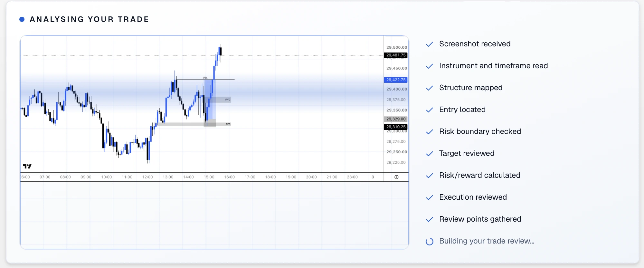This screenshot has height=268, width=644.
Task: Click the 17:00 time axis label
Action: [250, 177]
